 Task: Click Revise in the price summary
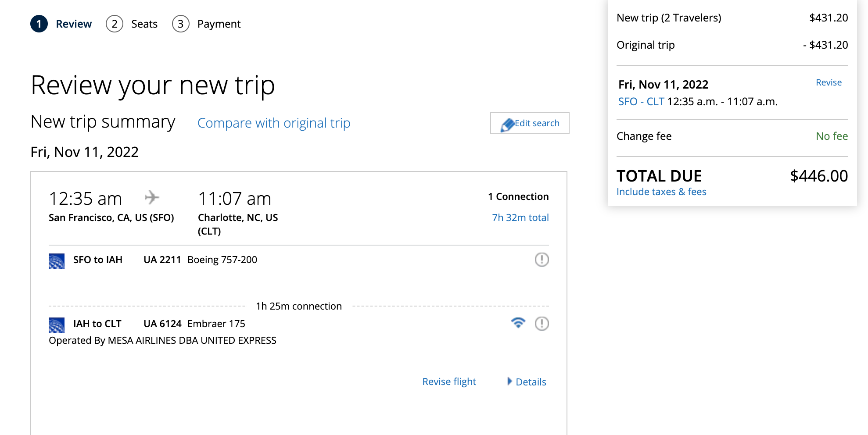[829, 82]
